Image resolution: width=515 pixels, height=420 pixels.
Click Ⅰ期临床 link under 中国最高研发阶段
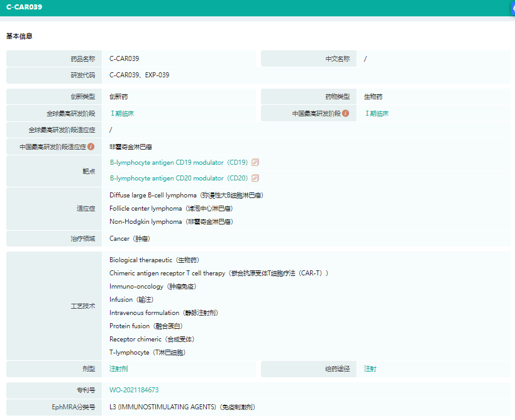click(x=377, y=114)
